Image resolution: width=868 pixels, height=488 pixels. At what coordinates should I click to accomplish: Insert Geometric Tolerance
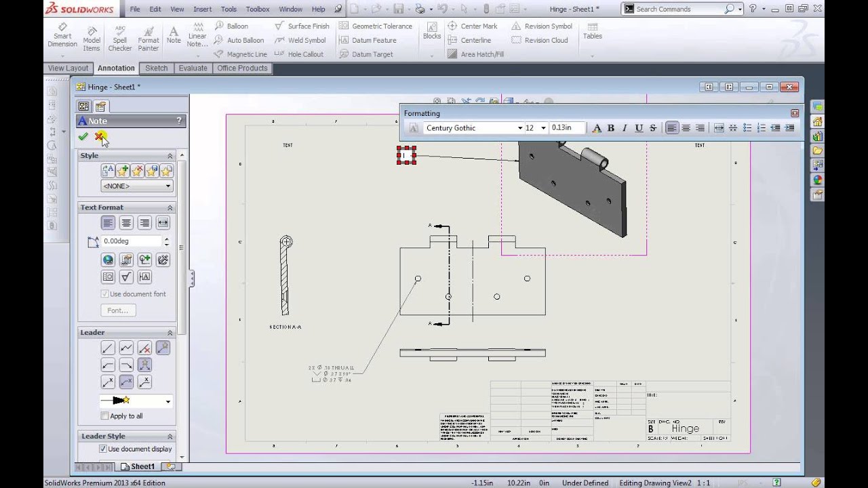(x=375, y=26)
